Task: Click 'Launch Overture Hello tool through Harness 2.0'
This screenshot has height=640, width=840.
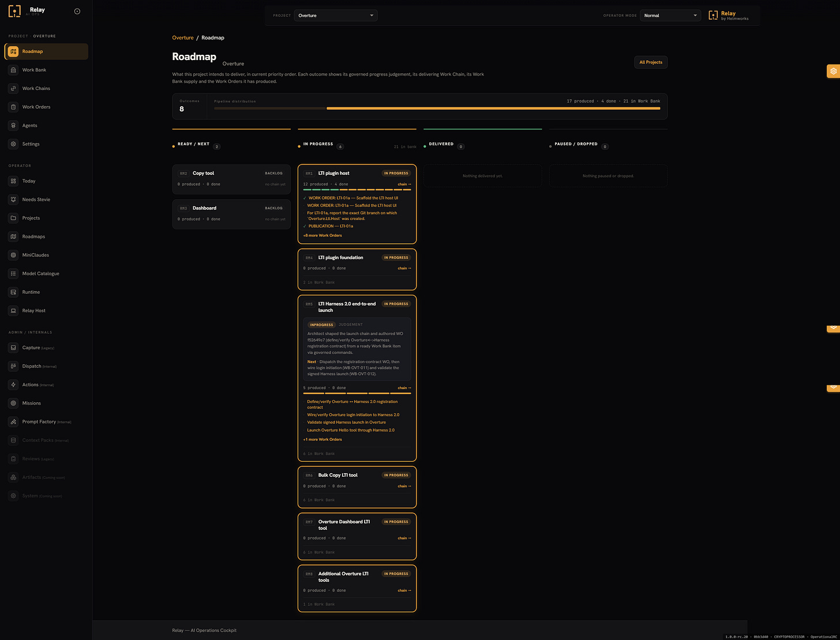Action: click(351, 430)
